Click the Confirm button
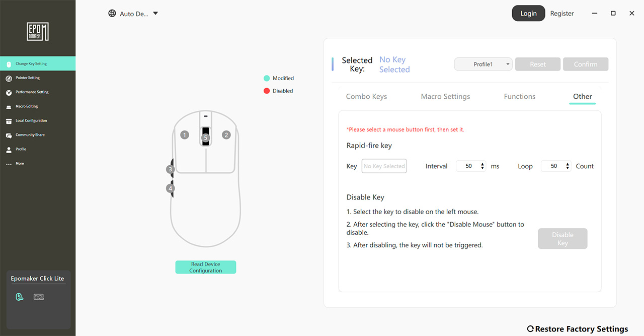The height and width of the screenshot is (336, 644). pyautogui.click(x=586, y=64)
